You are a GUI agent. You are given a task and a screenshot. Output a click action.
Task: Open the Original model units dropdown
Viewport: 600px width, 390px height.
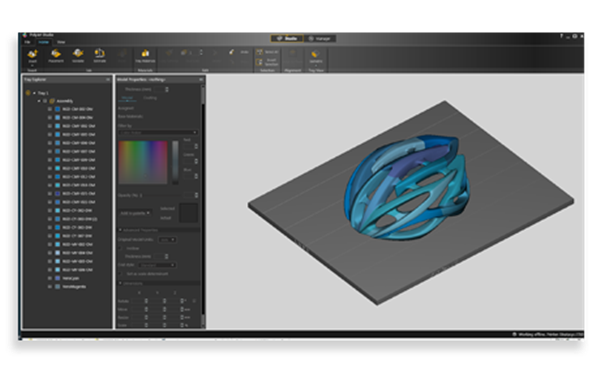(x=167, y=240)
